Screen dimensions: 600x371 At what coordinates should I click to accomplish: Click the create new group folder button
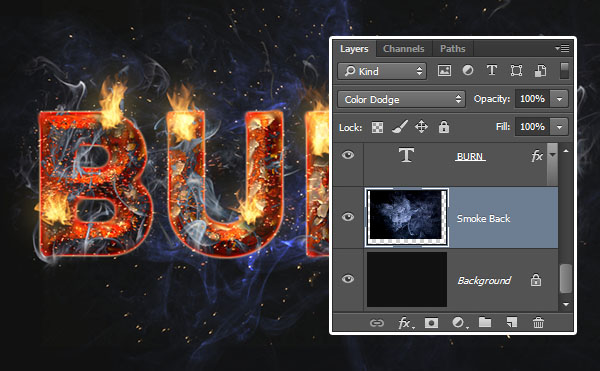click(485, 322)
